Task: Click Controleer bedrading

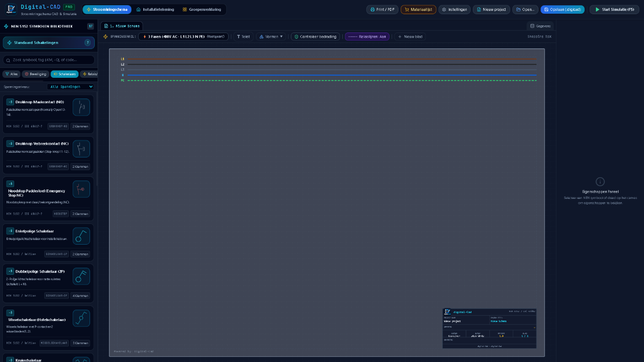Action: coord(316,36)
